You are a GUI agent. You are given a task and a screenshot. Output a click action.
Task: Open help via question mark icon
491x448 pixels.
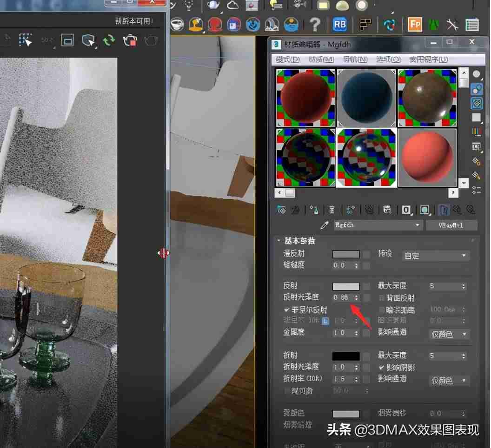315,25
